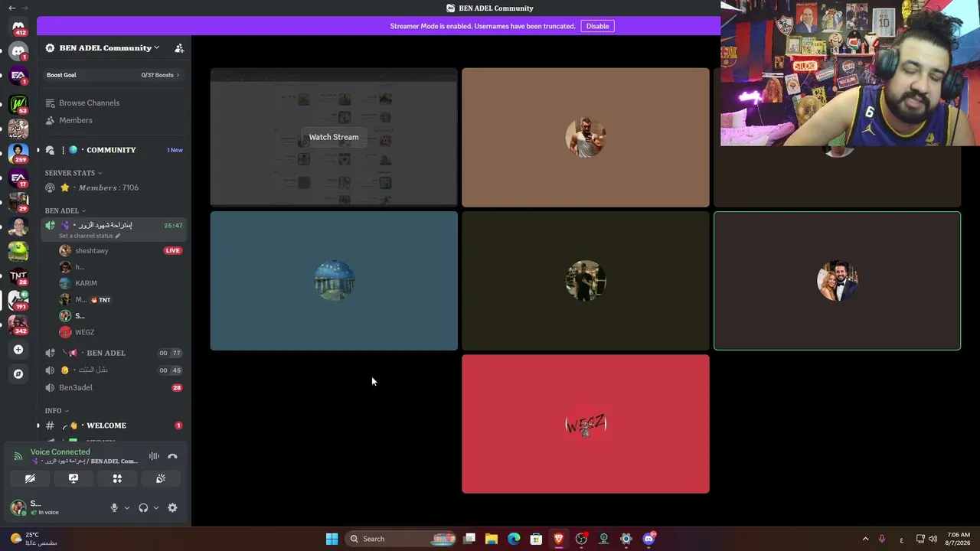Select the blue starry-night avatar tile
The width and height of the screenshot is (980, 551).
[334, 281]
